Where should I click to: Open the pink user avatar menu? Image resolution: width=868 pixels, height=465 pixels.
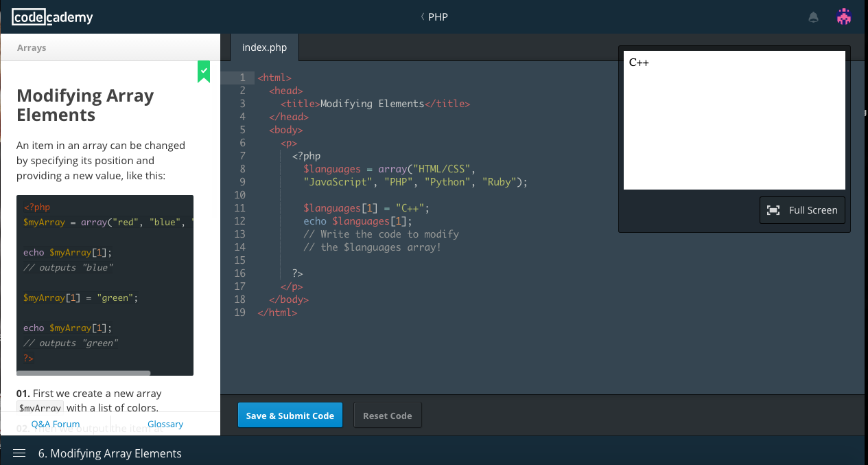click(x=844, y=17)
